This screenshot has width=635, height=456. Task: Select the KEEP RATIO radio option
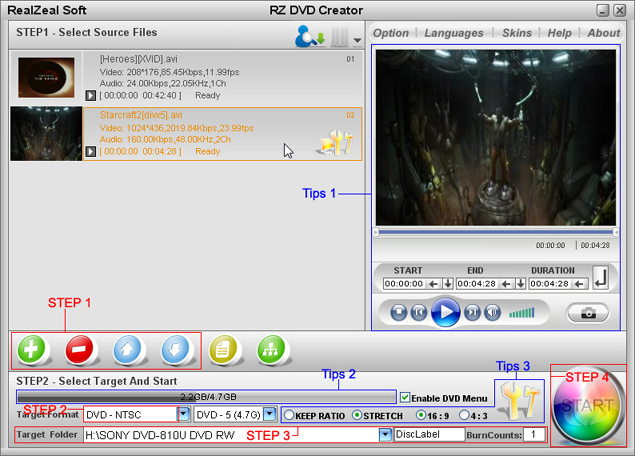tap(289, 415)
